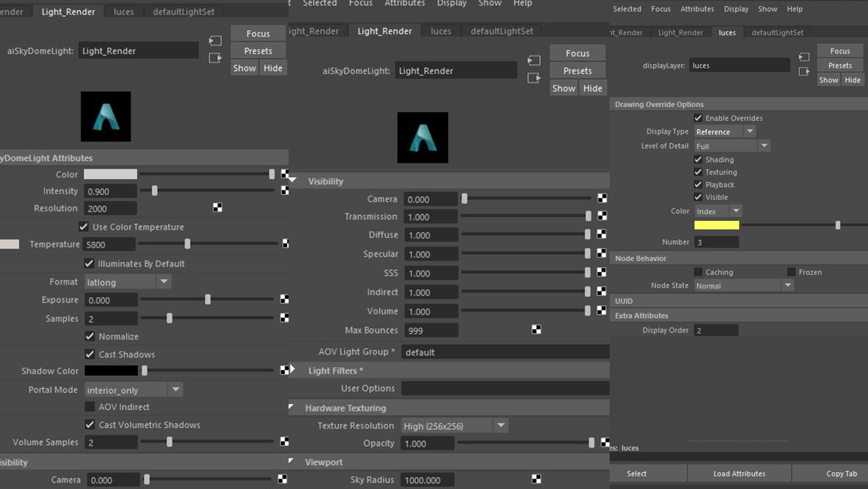Toggle Enable Overrides in luces panel
Viewport: 868px width, 489px height.
click(x=698, y=118)
